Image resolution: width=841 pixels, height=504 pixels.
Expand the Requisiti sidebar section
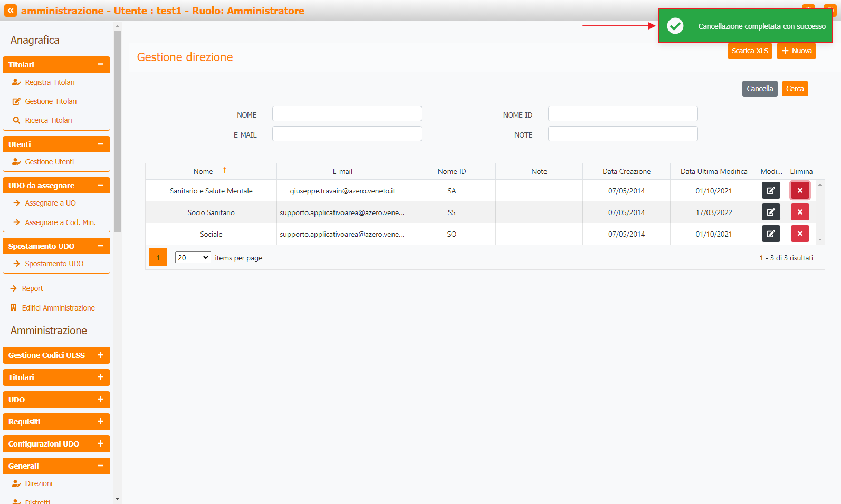tap(100, 422)
